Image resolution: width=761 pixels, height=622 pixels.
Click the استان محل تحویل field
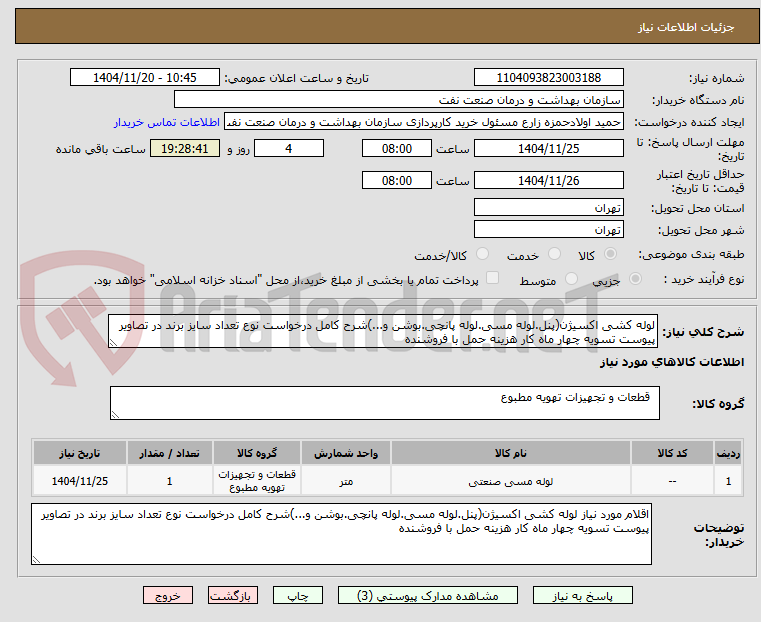coord(549,208)
